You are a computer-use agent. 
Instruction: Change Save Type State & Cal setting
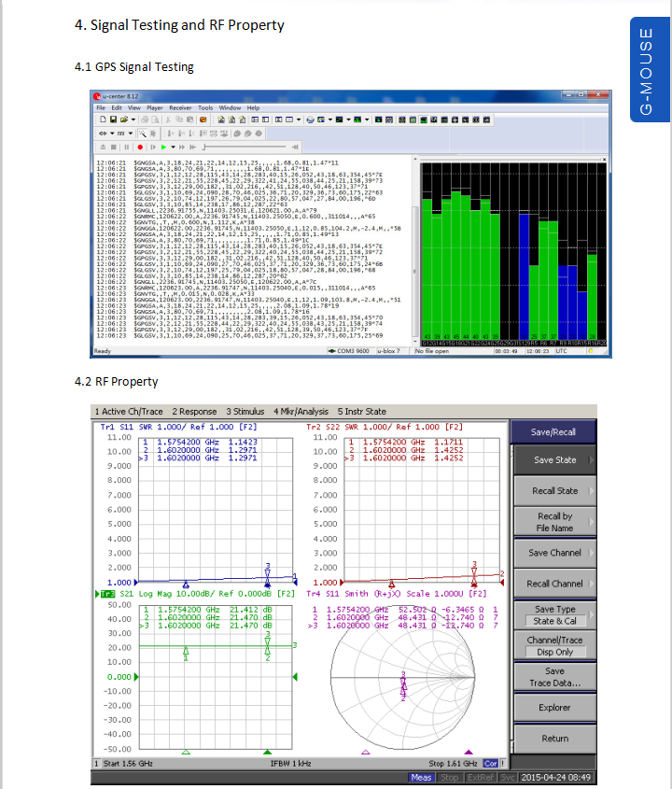(554, 615)
